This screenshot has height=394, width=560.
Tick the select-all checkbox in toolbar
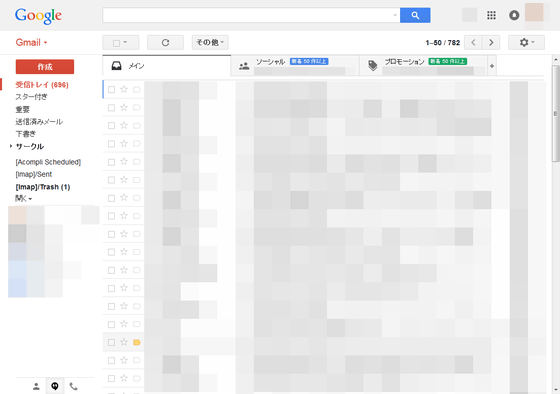116,43
